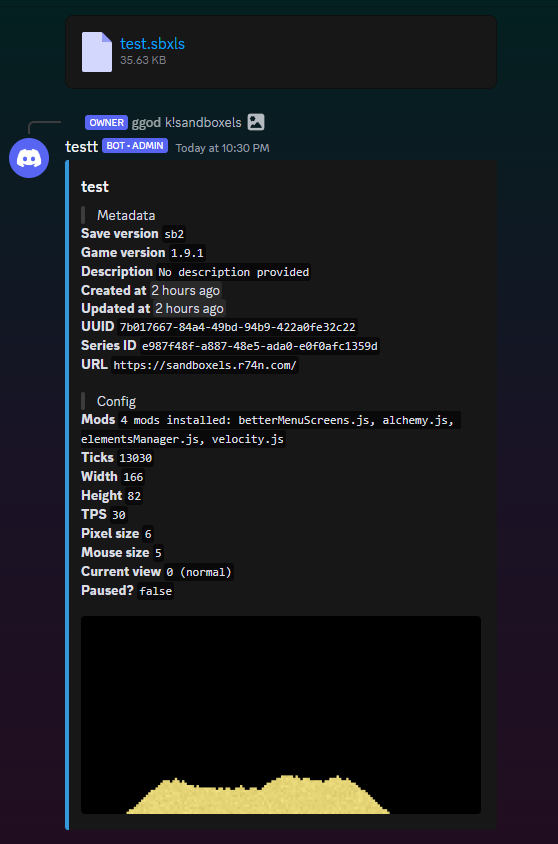The height and width of the screenshot is (844, 558).
Task: Click the Updated at 2 hours ago timestamp
Action: coord(189,309)
